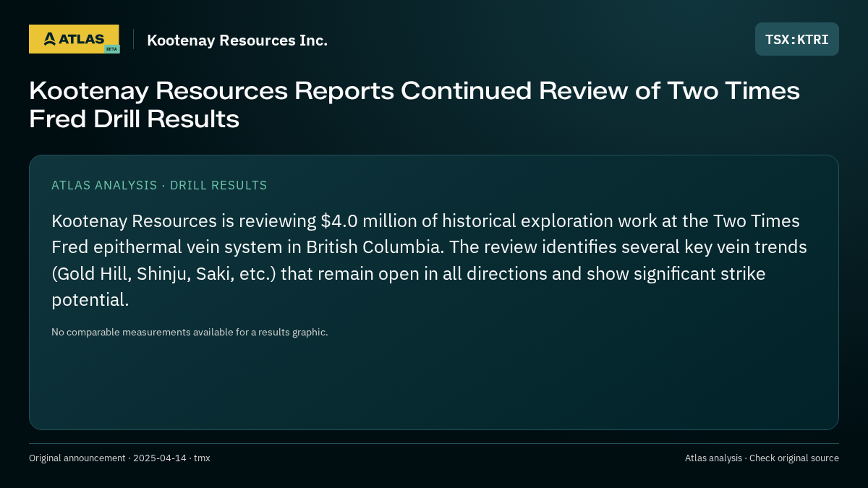The image size is (868, 488).
Task: Click the analysis summary paragraph
Action: pos(429,260)
